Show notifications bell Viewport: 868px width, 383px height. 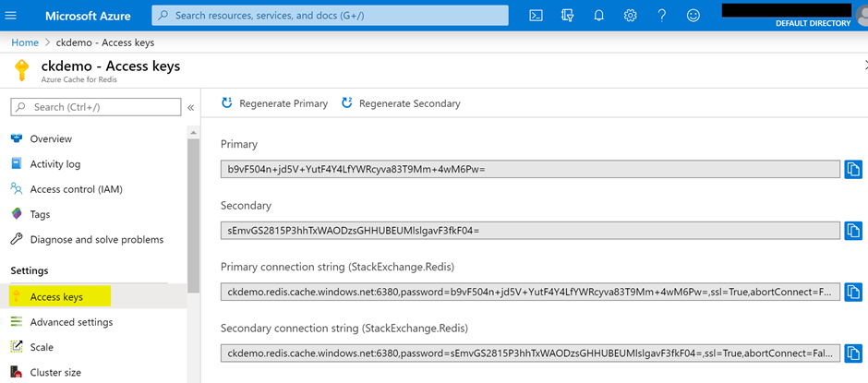point(598,16)
